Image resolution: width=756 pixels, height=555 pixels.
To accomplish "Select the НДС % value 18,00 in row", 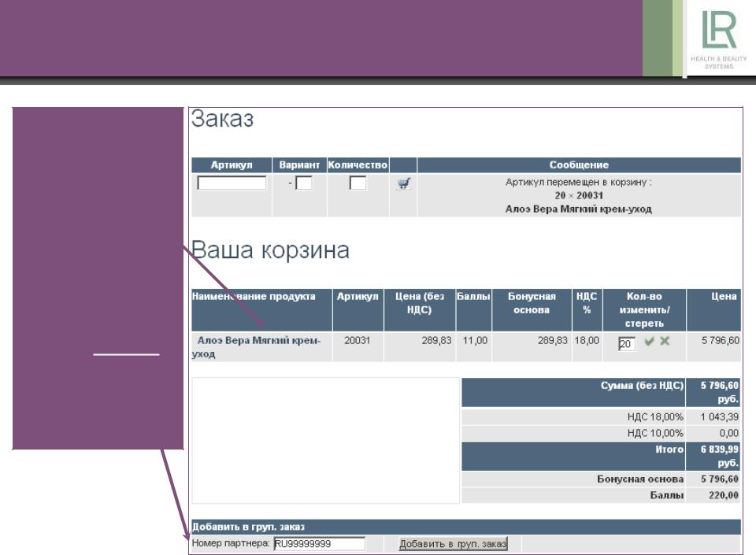I will pyautogui.click(x=586, y=341).
